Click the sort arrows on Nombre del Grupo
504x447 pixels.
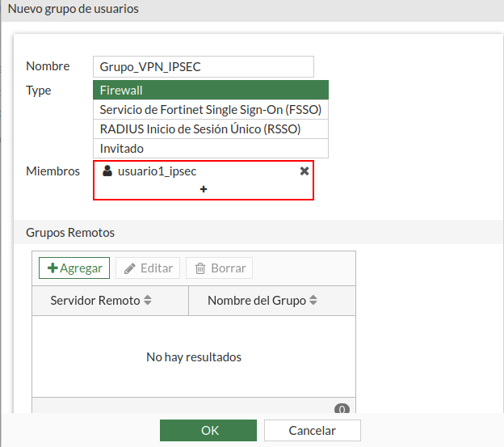(x=313, y=301)
